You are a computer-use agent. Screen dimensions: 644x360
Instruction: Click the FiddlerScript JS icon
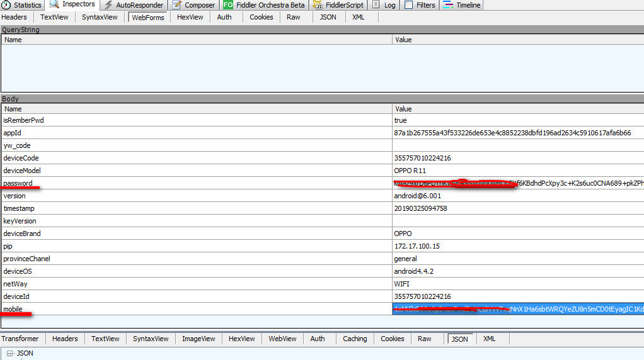coord(318,5)
